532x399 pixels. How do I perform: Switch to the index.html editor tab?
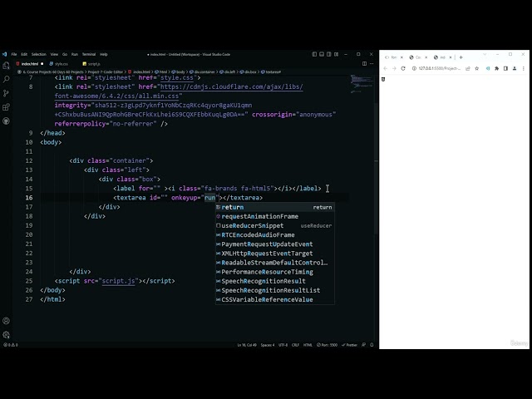pyautogui.click(x=30, y=64)
